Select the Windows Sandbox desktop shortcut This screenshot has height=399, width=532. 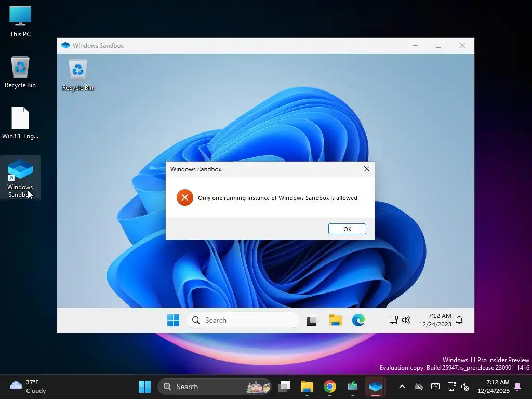point(20,178)
